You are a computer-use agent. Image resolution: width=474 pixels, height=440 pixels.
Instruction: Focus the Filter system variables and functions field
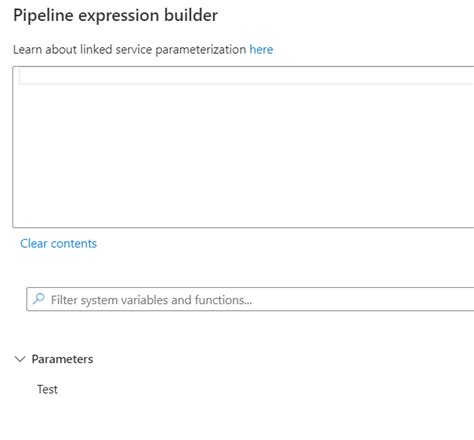tap(250, 299)
